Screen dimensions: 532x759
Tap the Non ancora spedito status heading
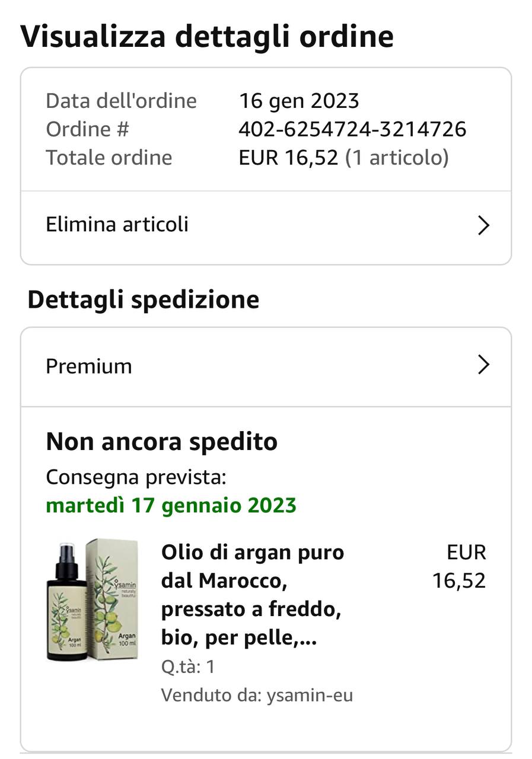162,442
